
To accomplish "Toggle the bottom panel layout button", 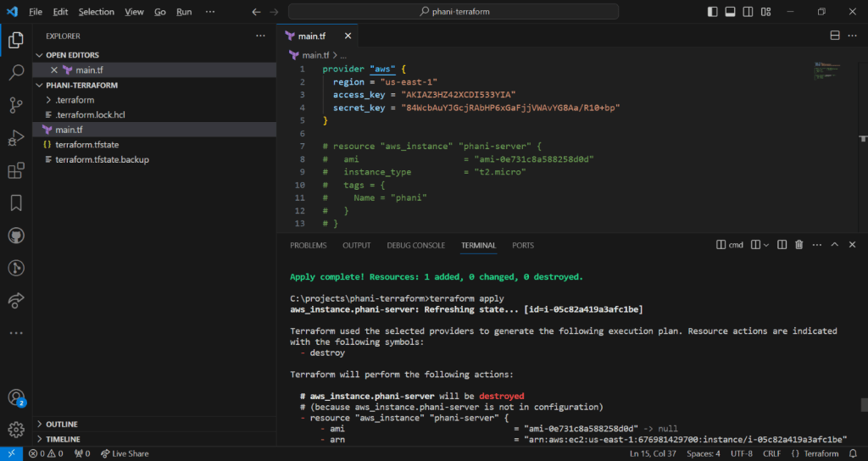I will coord(730,12).
